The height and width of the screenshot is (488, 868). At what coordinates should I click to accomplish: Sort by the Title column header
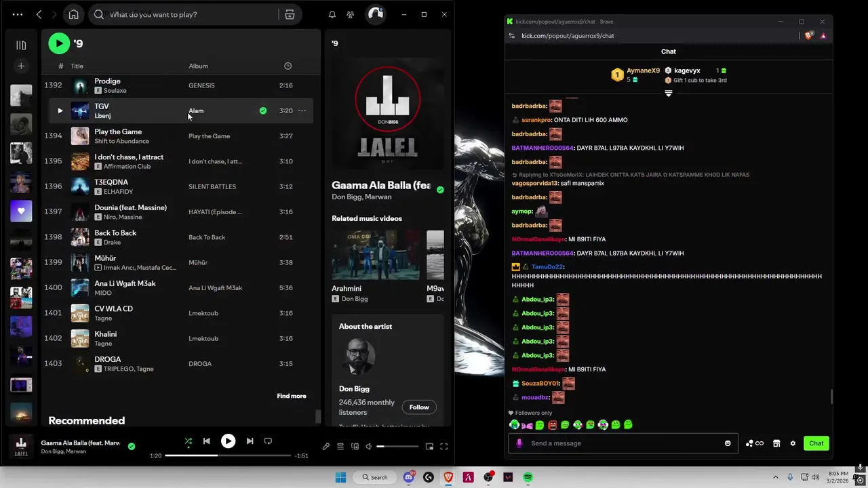tap(77, 66)
